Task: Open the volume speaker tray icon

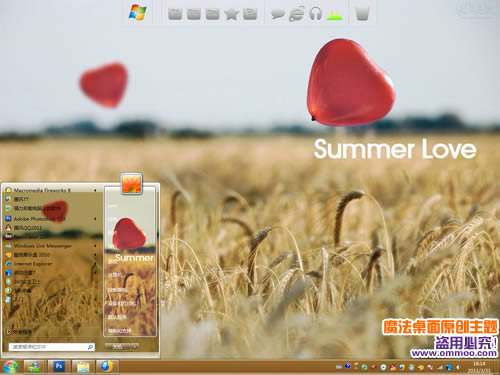Action: [x=458, y=367]
